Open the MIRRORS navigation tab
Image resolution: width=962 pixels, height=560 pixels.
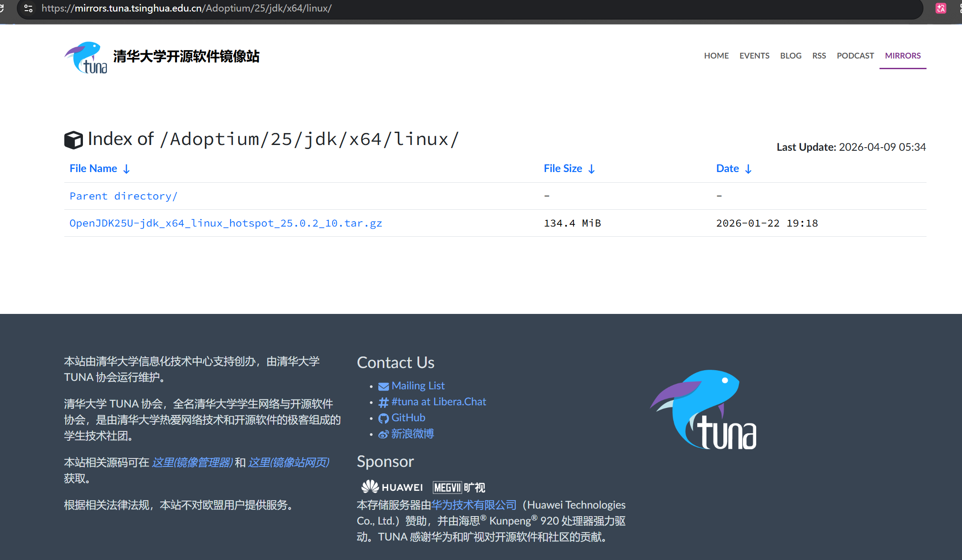click(903, 56)
